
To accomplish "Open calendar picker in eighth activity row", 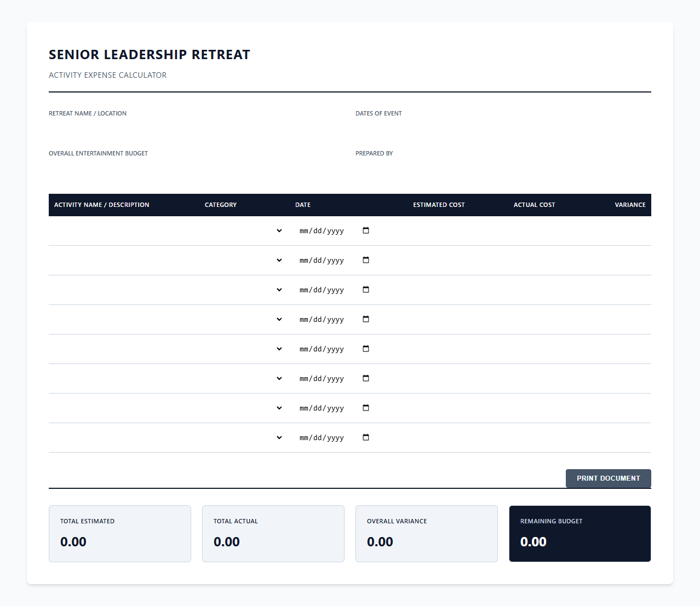I will coord(366,437).
